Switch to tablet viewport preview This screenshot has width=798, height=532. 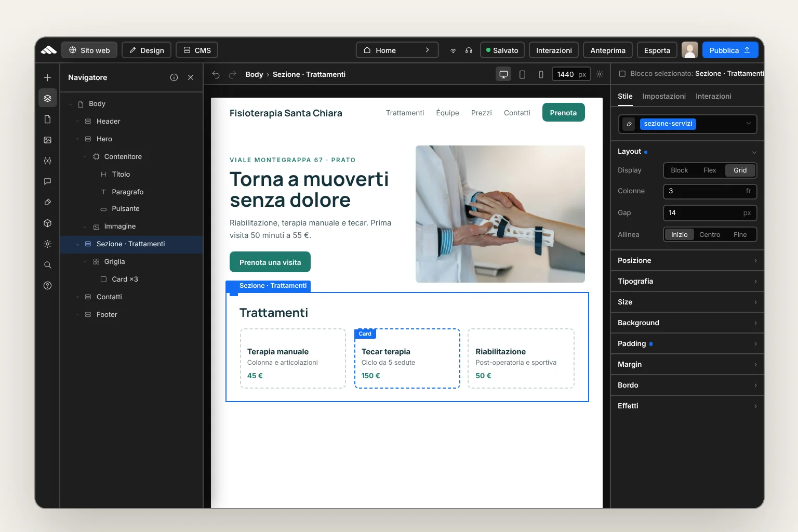522,74
